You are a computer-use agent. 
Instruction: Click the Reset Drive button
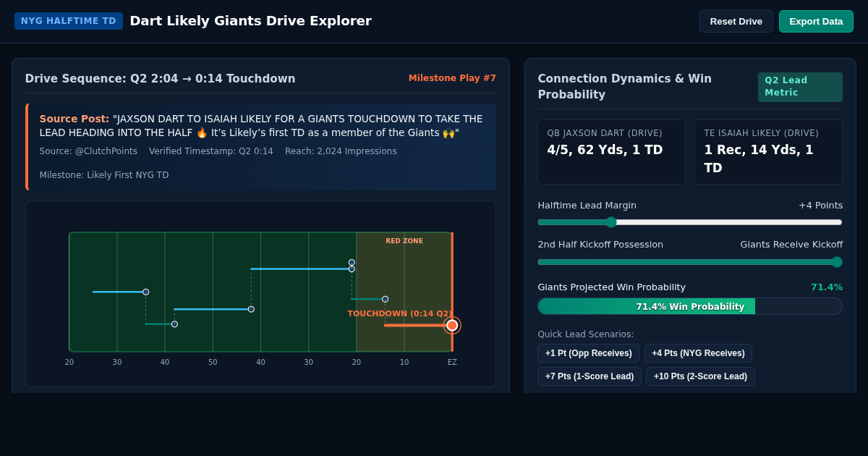[736, 22]
